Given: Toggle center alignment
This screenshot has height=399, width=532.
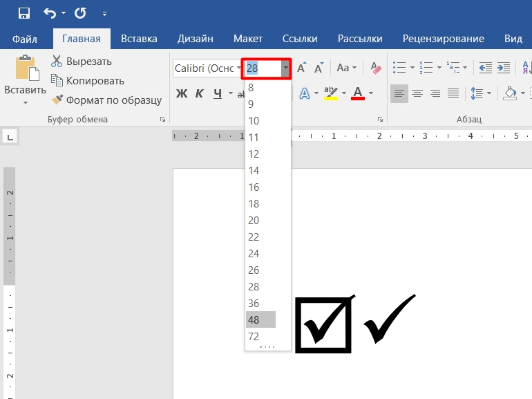Looking at the screenshot, I should [x=417, y=93].
